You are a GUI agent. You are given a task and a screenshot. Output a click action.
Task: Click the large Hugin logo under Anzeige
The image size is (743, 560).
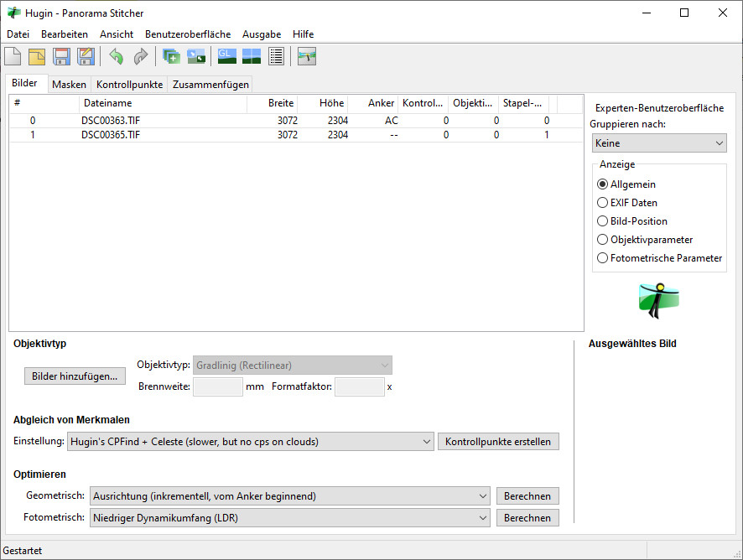[x=658, y=301]
